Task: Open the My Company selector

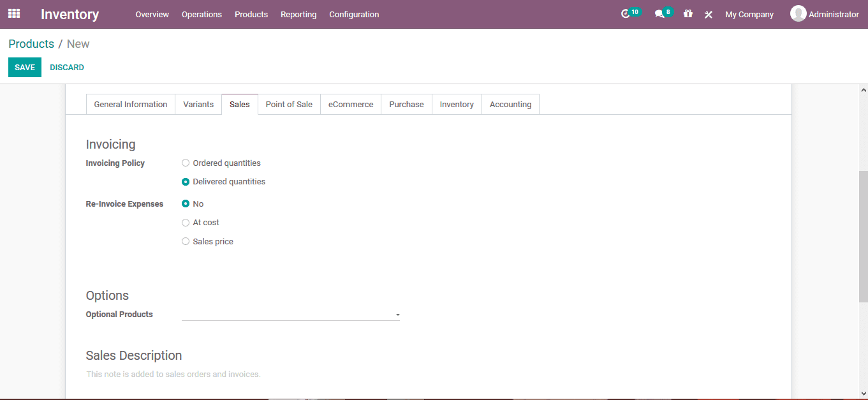Action: pos(749,14)
